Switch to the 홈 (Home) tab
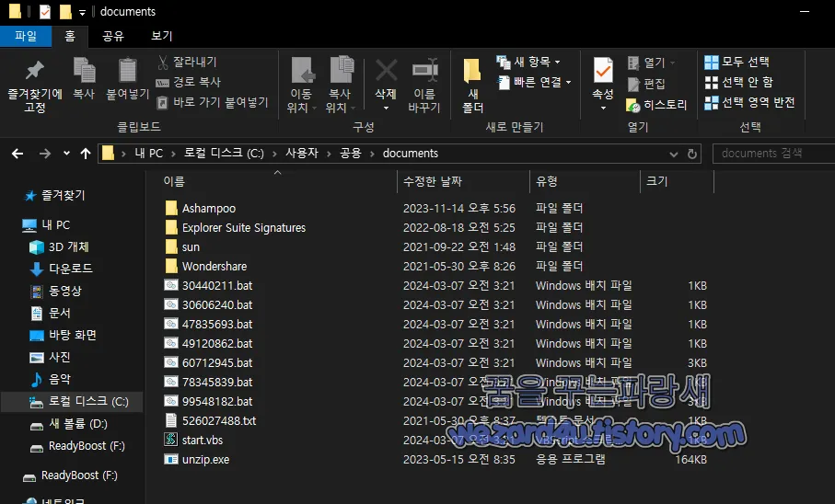The image size is (835, 504). coord(70,36)
